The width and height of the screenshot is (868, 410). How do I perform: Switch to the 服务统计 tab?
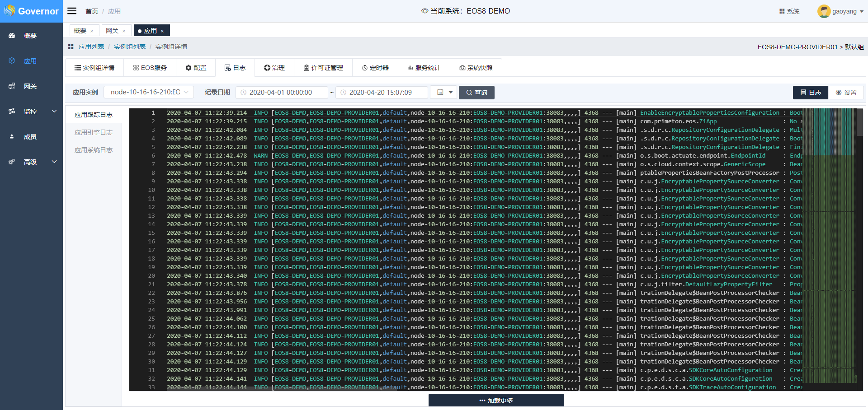coord(424,68)
